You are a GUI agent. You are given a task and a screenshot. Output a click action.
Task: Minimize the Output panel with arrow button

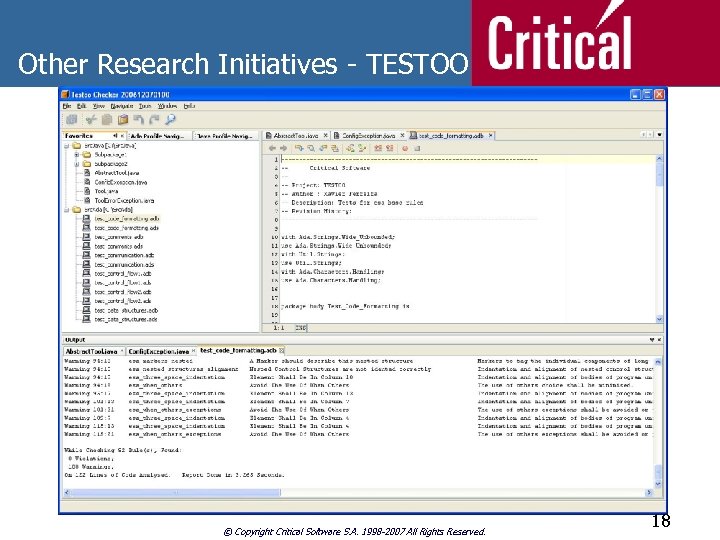pyautogui.click(x=652, y=340)
